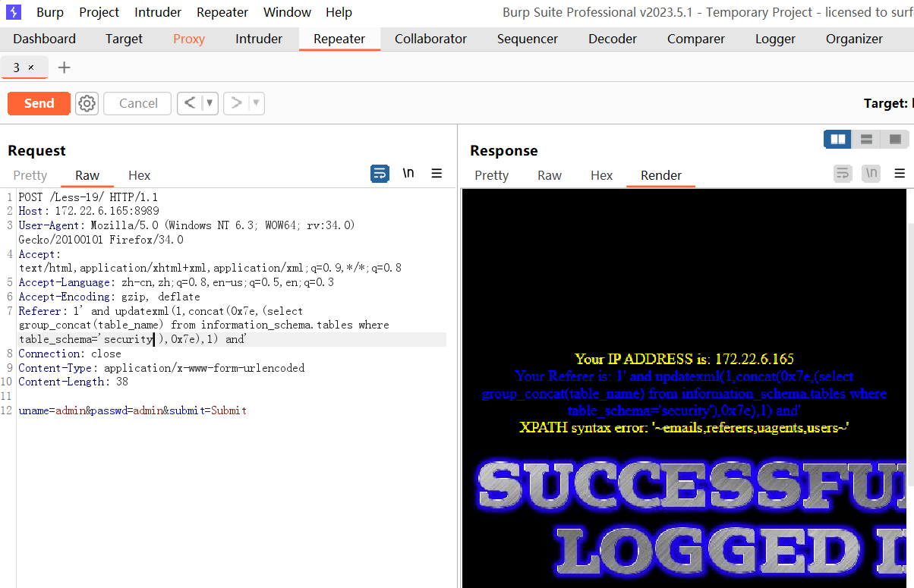Show the Request in Pretty view
This screenshot has width=914, height=588.
30,175
